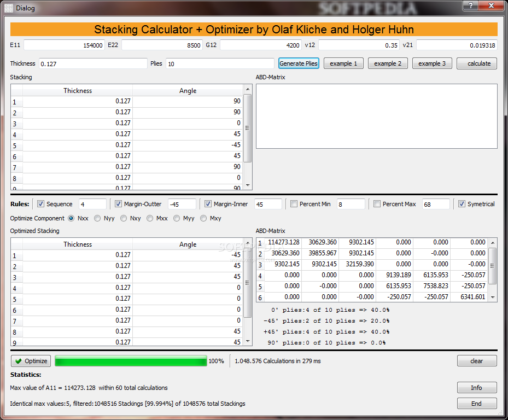508x420 pixels.
Task: Select row 3 header in Stacking table
Action: click(x=17, y=124)
